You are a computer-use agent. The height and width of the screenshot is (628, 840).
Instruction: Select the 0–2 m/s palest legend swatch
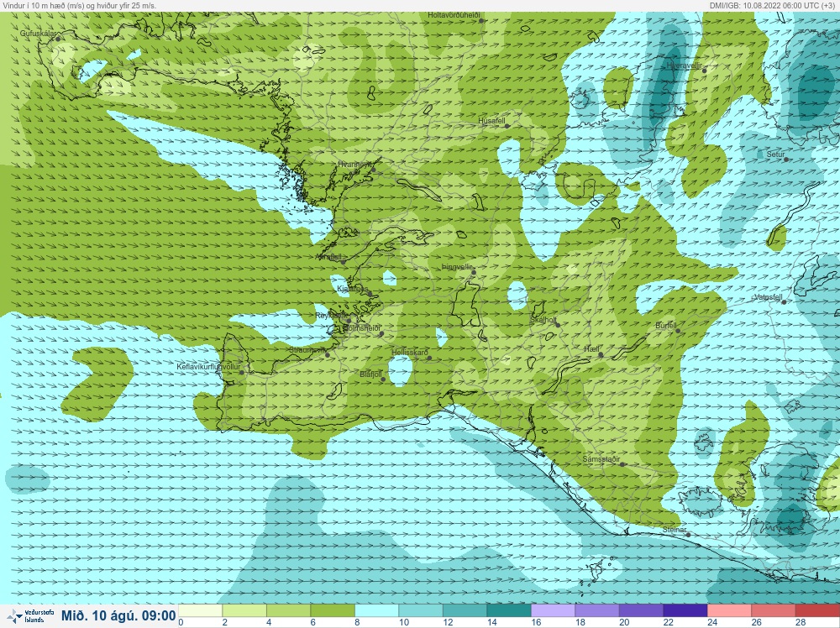point(200,611)
